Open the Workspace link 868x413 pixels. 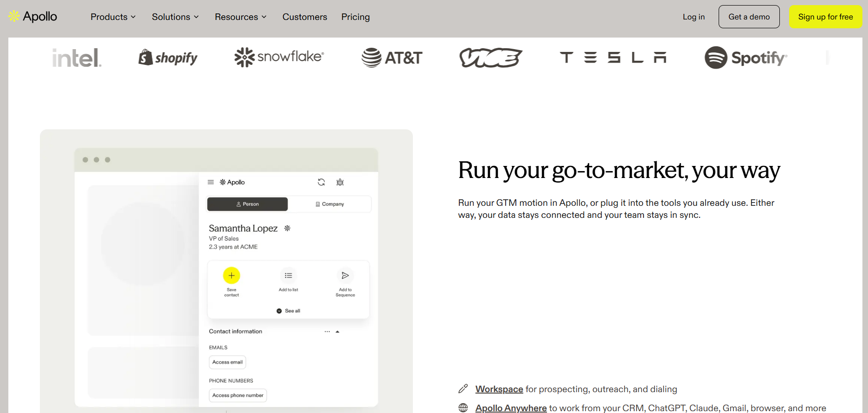tap(499, 389)
